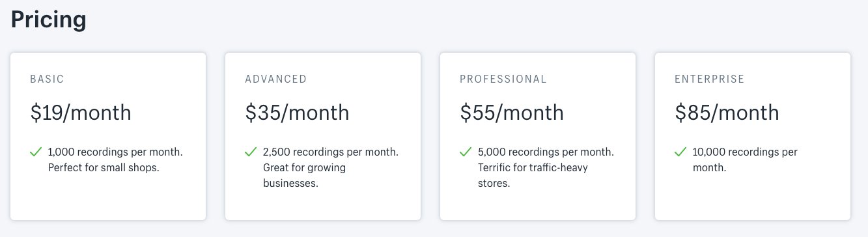Select the $35/month price text
The image size is (868, 237).
[x=297, y=113]
